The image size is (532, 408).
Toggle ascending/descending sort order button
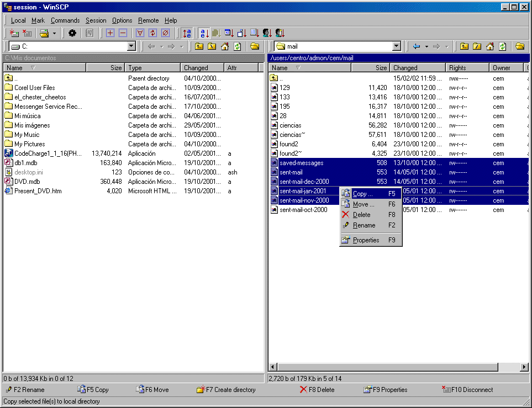click(187, 33)
